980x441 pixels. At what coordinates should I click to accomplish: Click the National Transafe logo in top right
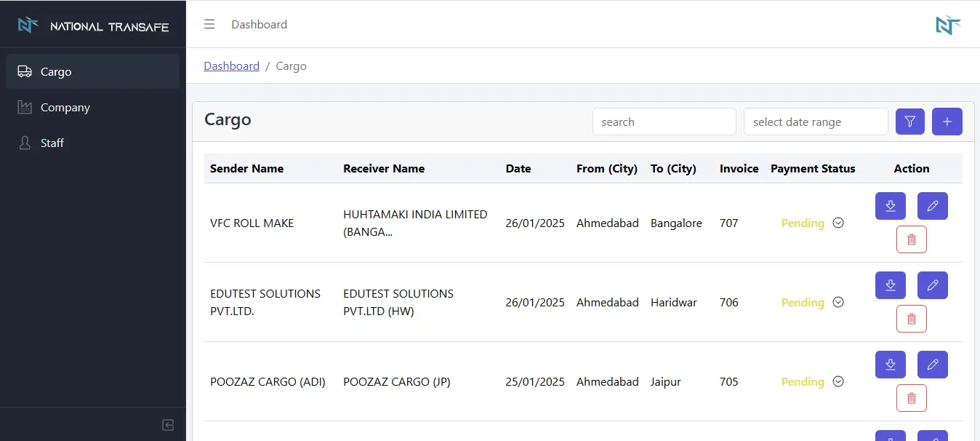947,24
